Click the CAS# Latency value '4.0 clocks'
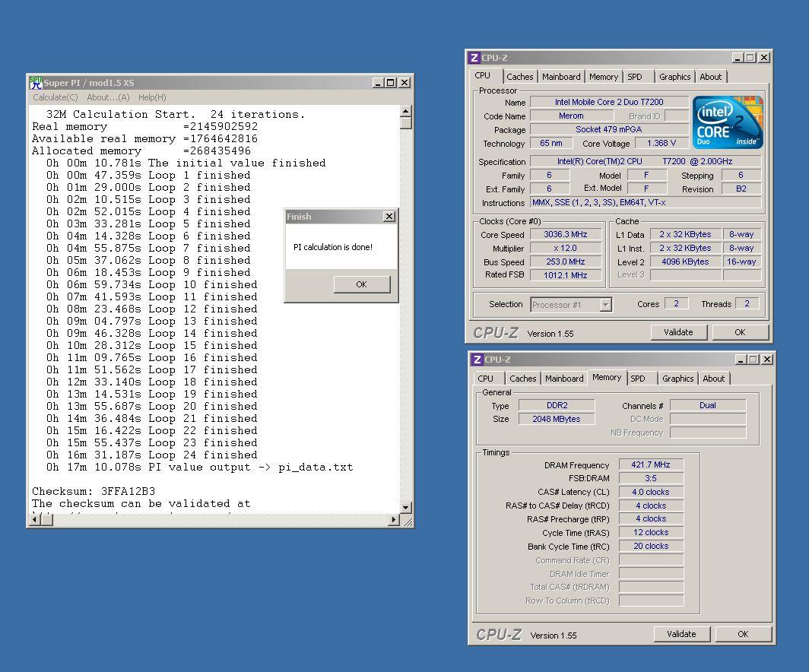Image resolution: width=809 pixels, height=672 pixels. tap(651, 492)
